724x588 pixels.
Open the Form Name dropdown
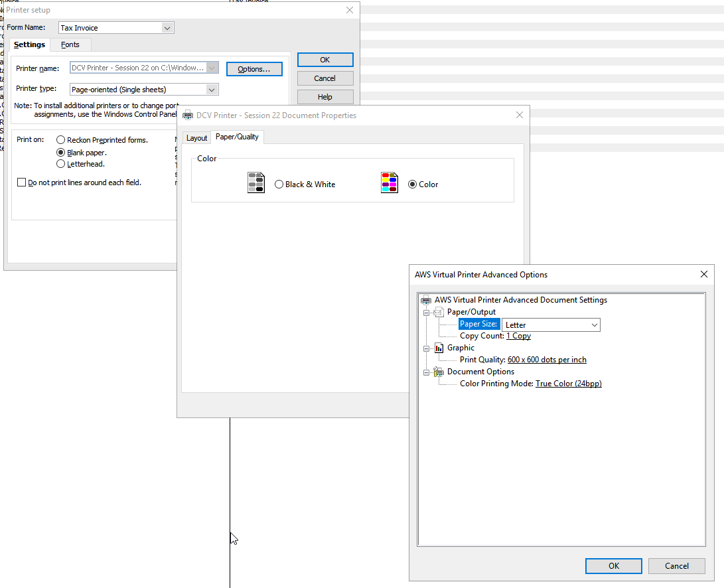[167, 28]
